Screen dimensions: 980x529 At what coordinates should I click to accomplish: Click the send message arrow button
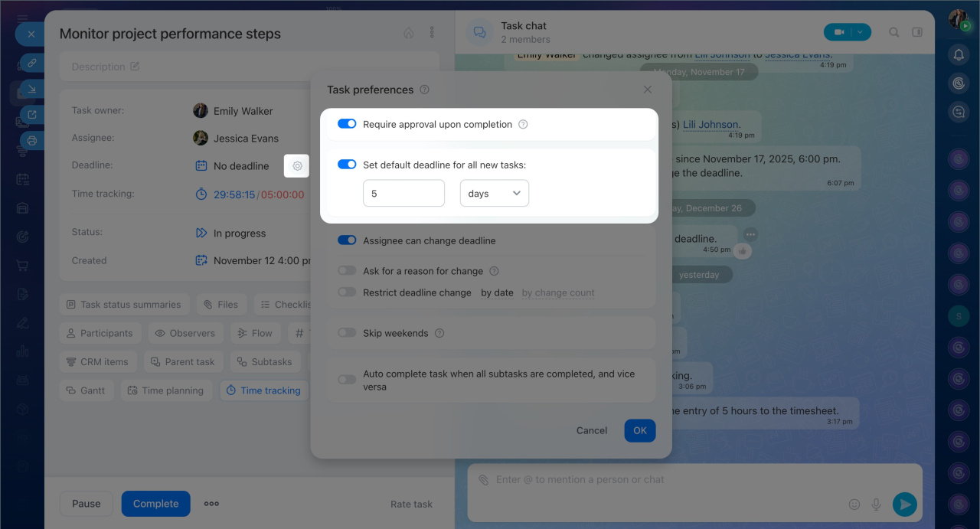[x=905, y=504]
